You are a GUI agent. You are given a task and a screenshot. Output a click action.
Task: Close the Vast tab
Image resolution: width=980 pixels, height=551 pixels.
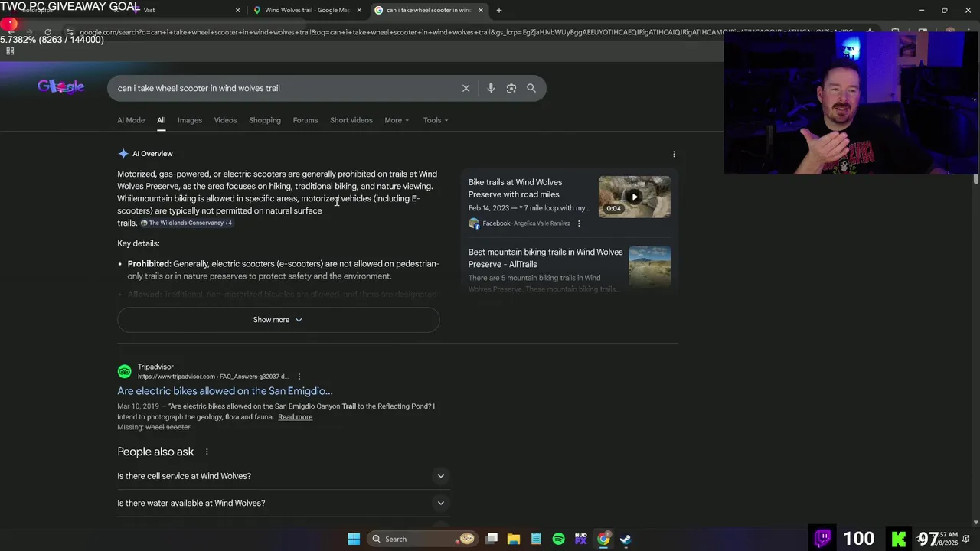coord(237,10)
